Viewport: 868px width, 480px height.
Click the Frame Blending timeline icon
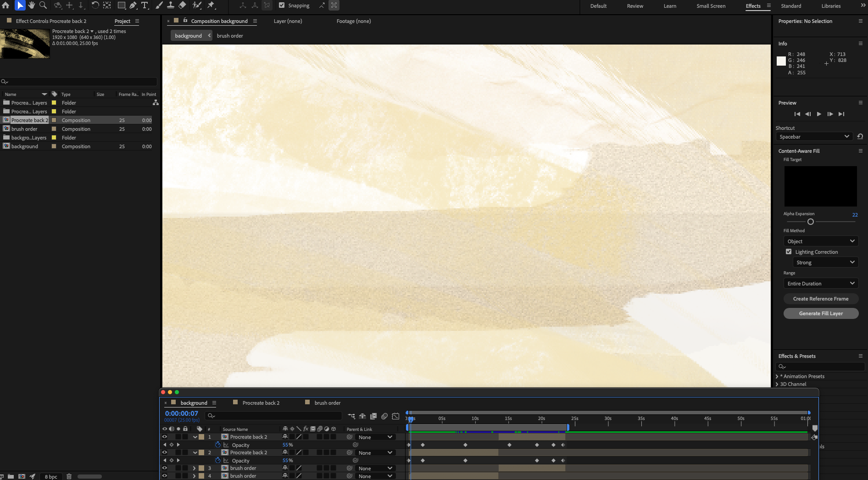(x=373, y=416)
